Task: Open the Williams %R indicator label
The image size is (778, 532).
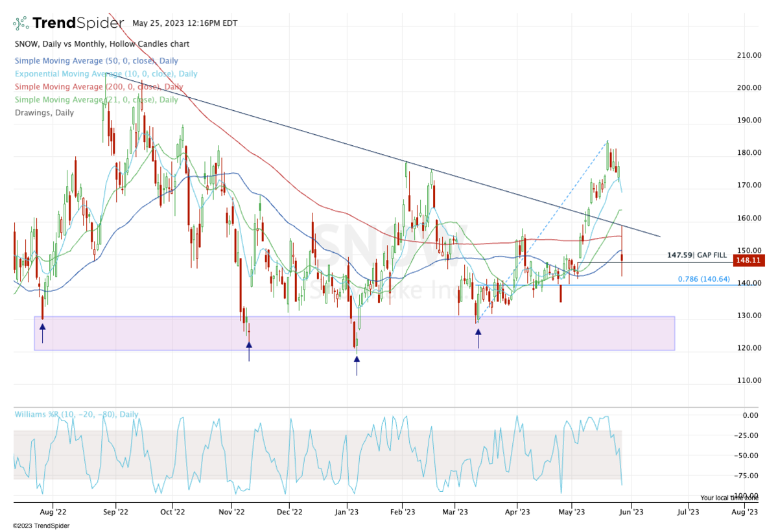Action: click(77, 415)
